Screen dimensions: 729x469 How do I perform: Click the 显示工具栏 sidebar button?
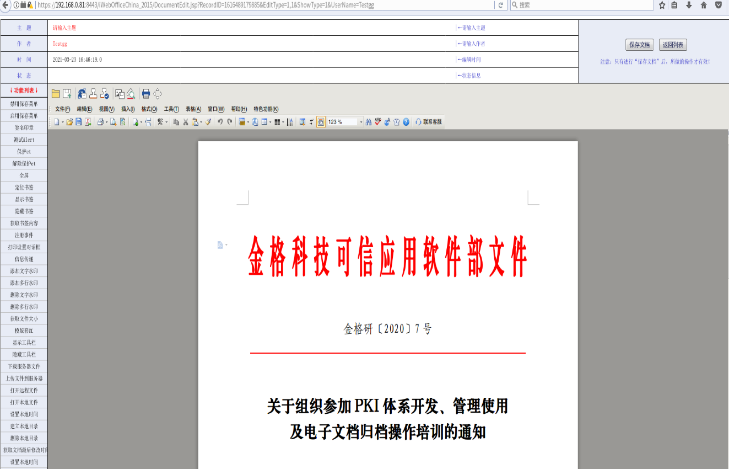pos(24,343)
